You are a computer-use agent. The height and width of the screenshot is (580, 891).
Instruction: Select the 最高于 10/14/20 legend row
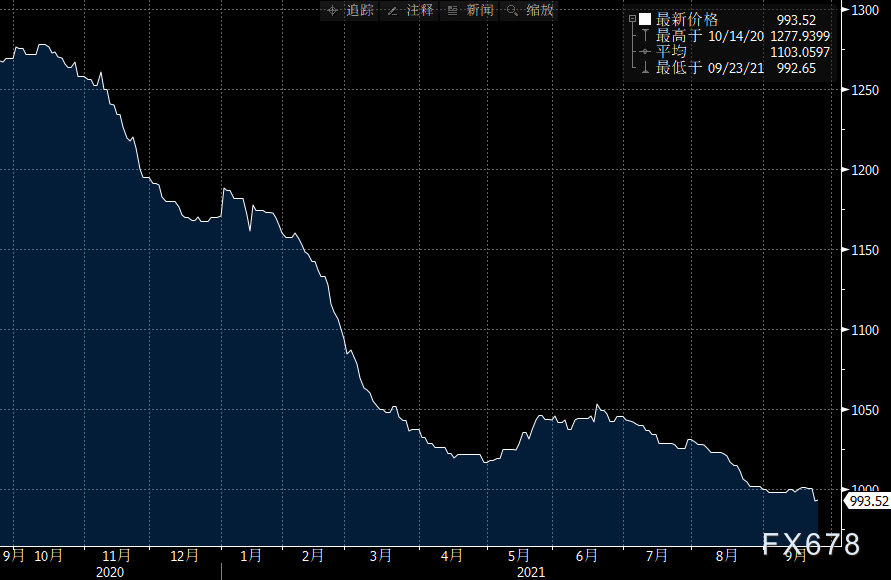(x=710, y=35)
